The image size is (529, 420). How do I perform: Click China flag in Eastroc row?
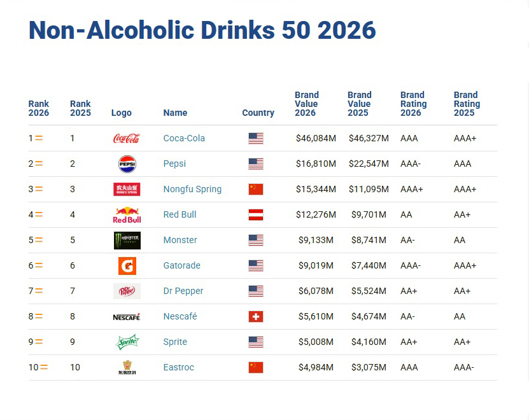[256, 367]
